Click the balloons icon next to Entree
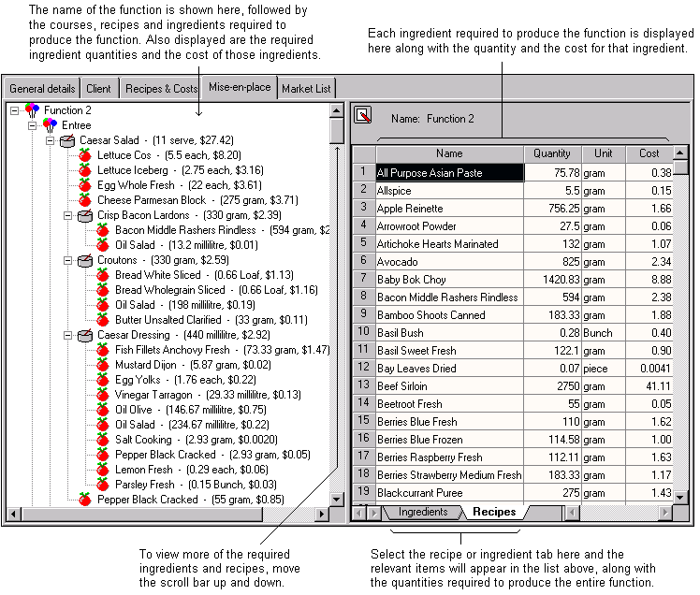 point(50,125)
